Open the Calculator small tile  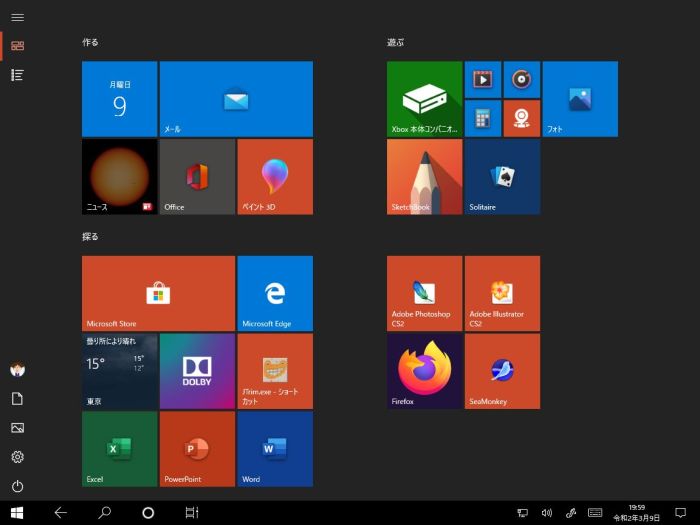pyautogui.click(x=482, y=118)
